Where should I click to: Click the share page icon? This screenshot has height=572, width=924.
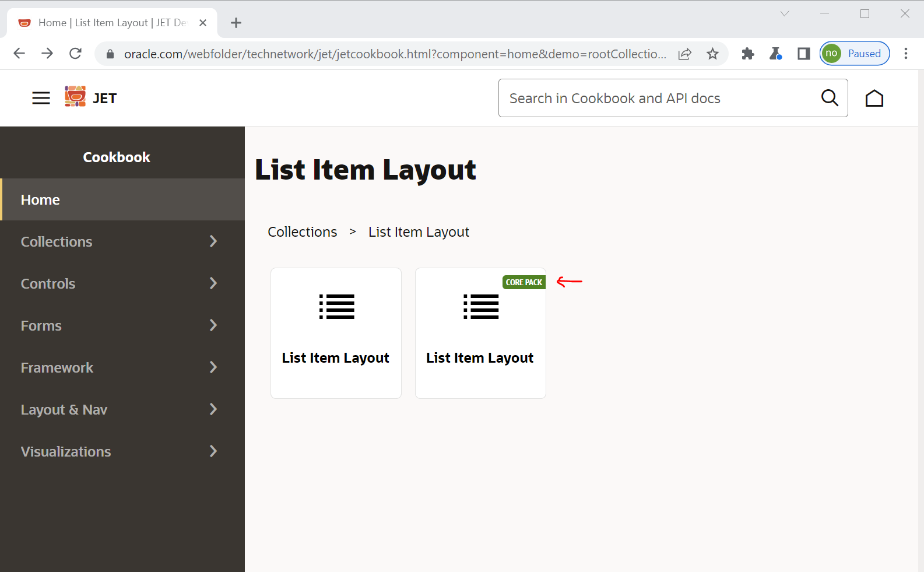684,54
